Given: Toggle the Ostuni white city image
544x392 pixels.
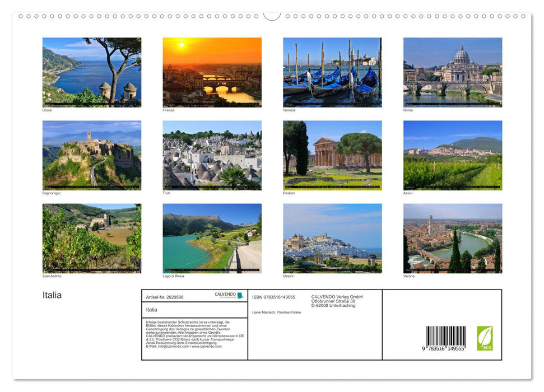Looking at the screenshot, I should pyautogui.click(x=332, y=238).
